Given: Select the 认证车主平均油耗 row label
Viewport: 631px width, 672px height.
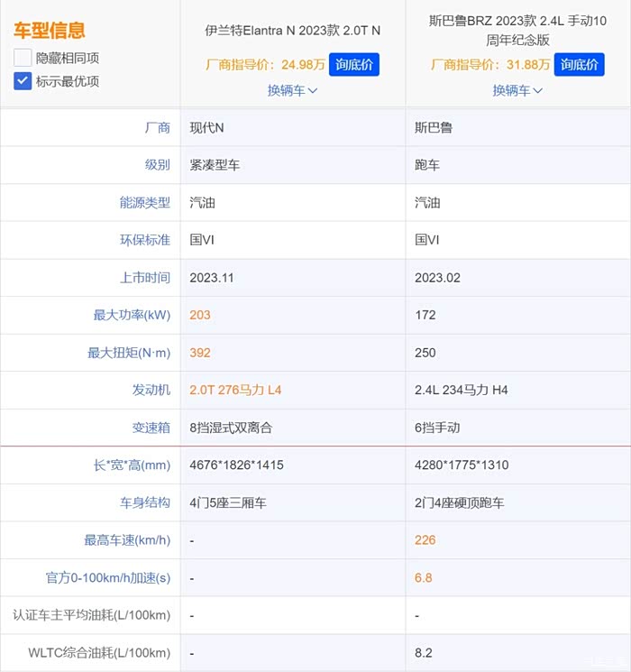Looking at the screenshot, I should coord(92,615).
